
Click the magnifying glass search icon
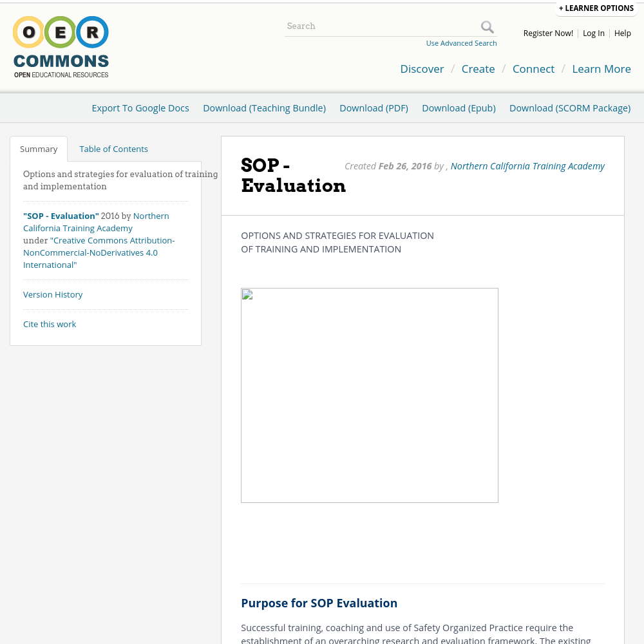[488, 26]
